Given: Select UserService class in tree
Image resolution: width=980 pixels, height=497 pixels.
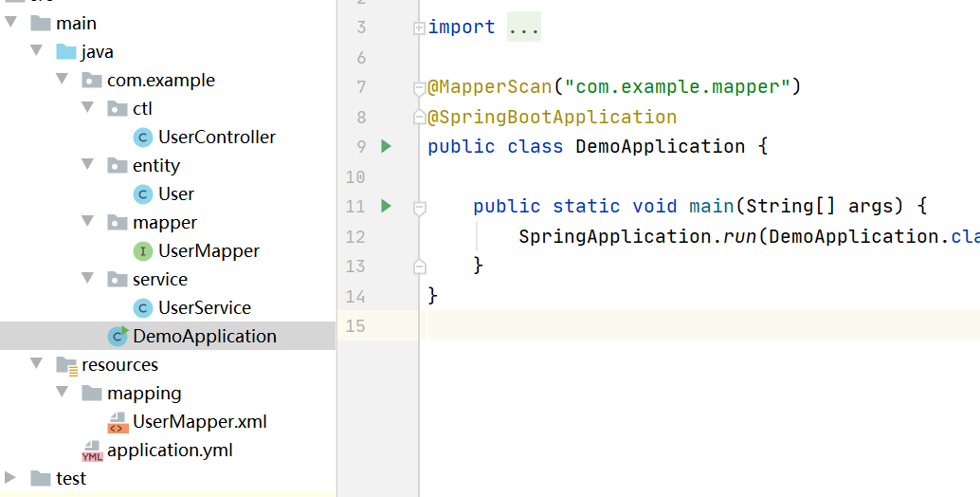Looking at the screenshot, I should 205,307.
